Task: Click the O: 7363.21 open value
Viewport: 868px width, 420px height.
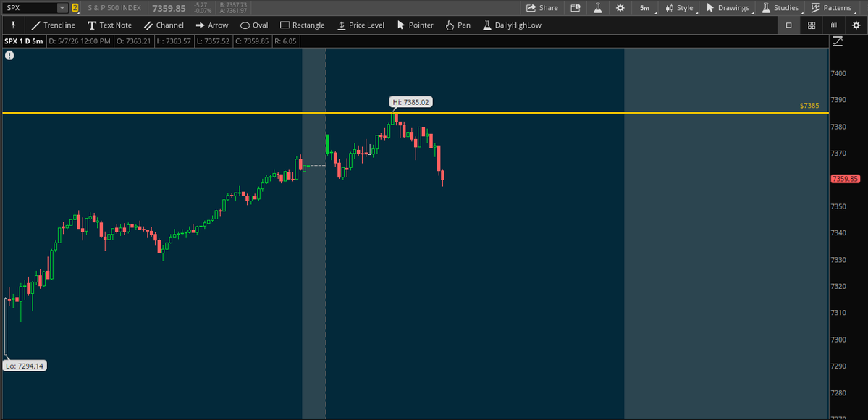Action: point(133,41)
